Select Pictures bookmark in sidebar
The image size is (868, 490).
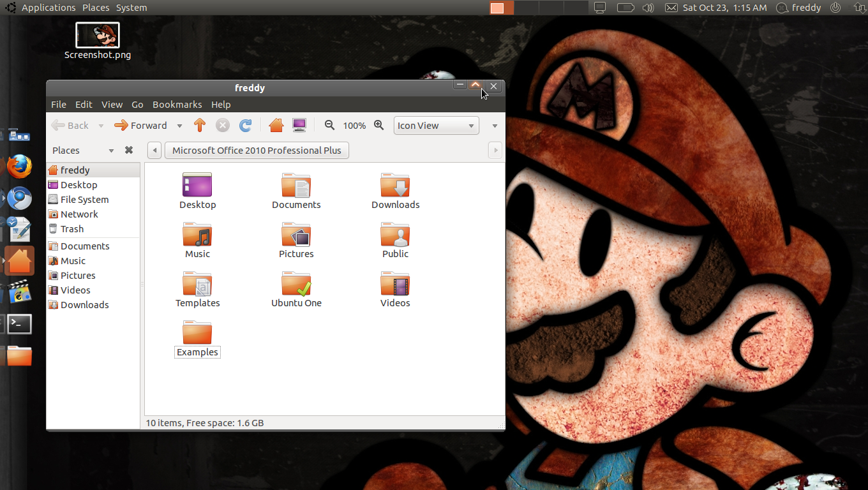[x=93, y=276]
